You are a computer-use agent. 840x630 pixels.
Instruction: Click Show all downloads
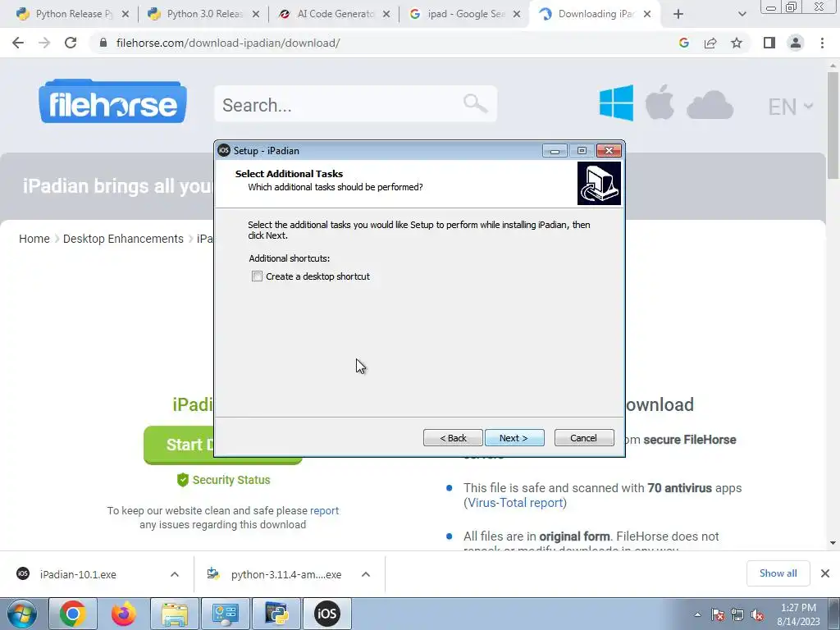click(x=778, y=573)
